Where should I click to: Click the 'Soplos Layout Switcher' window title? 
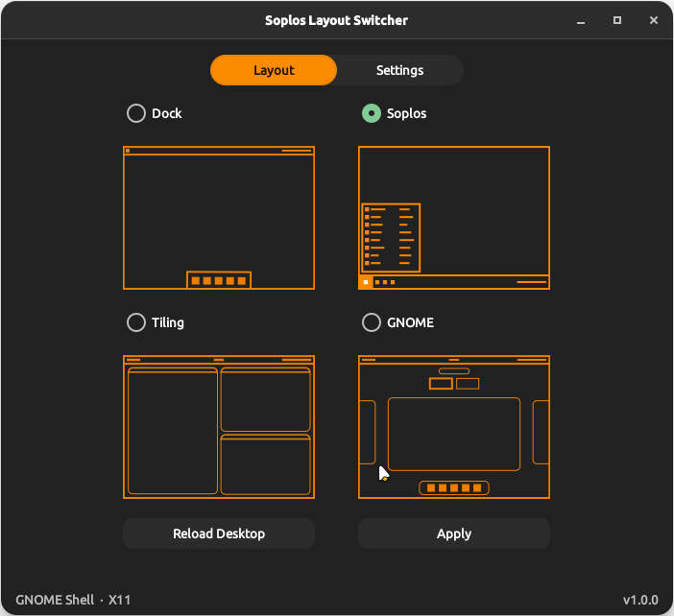point(337,20)
